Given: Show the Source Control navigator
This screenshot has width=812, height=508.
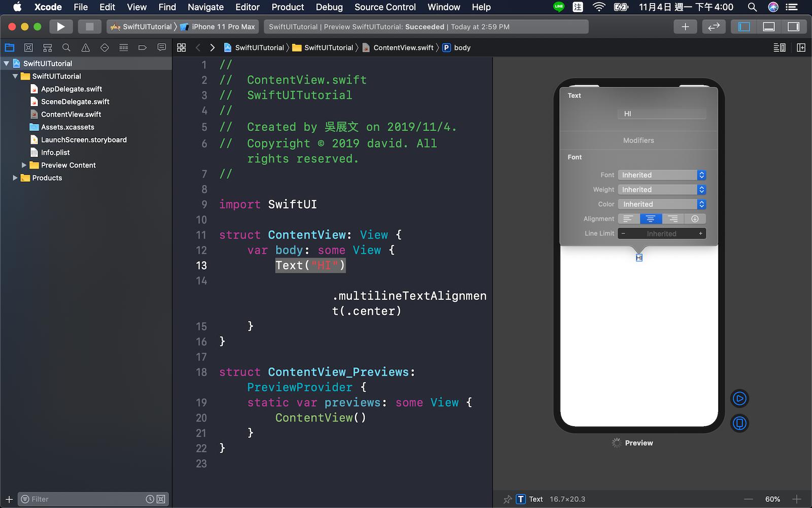Looking at the screenshot, I should click(x=28, y=48).
